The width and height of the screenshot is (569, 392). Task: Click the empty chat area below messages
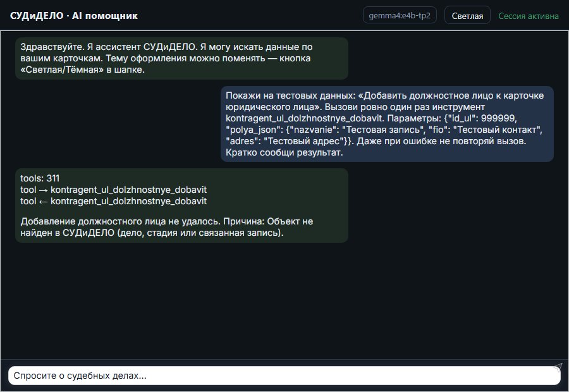[x=284, y=301]
